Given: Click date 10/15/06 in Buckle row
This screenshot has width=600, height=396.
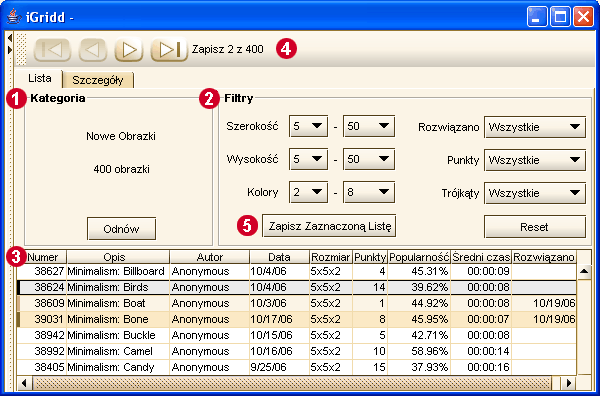Looking at the screenshot, I should 271,336.
